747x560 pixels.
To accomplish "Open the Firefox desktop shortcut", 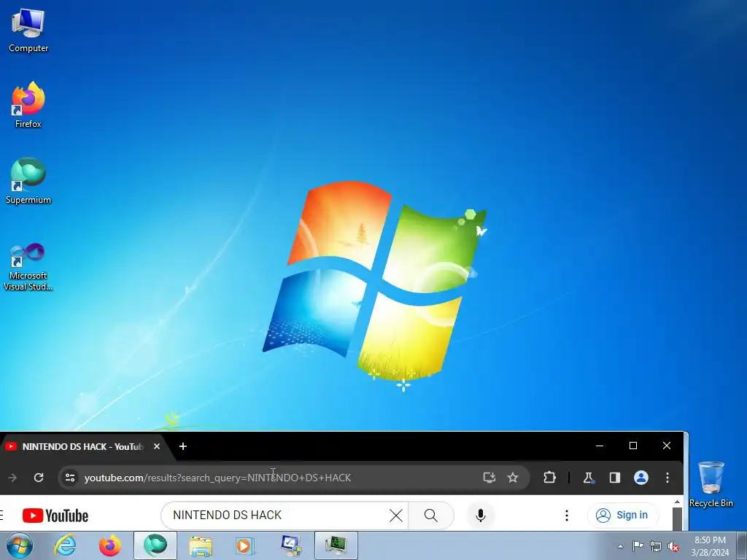I will [x=28, y=105].
